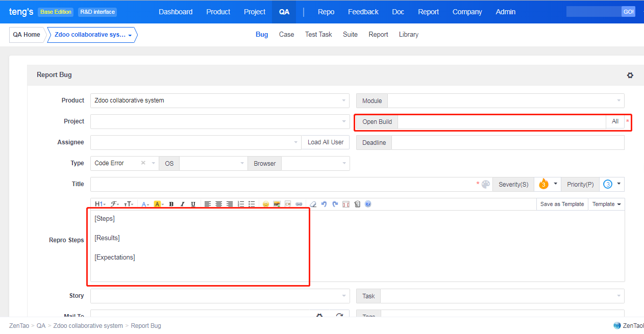Insert an emoticon in Repro Steps

tap(266, 204)
